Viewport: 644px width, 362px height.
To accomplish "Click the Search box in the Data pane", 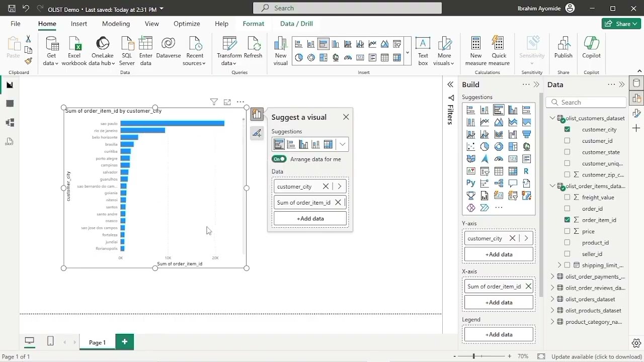I will 587,102.
